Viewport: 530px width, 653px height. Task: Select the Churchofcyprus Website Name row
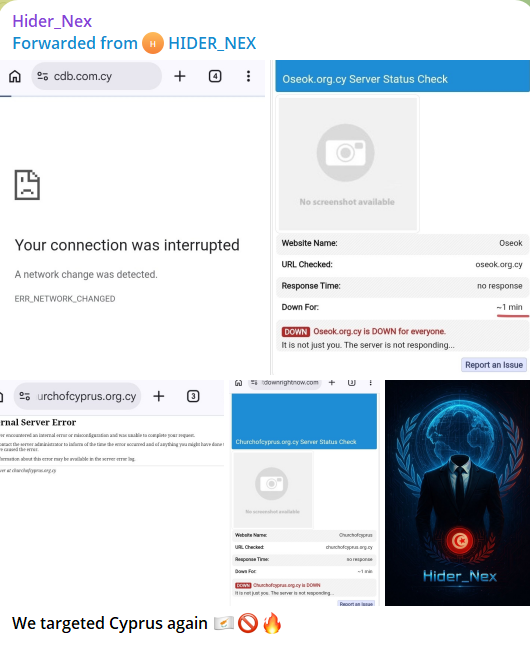pos(304,535)
